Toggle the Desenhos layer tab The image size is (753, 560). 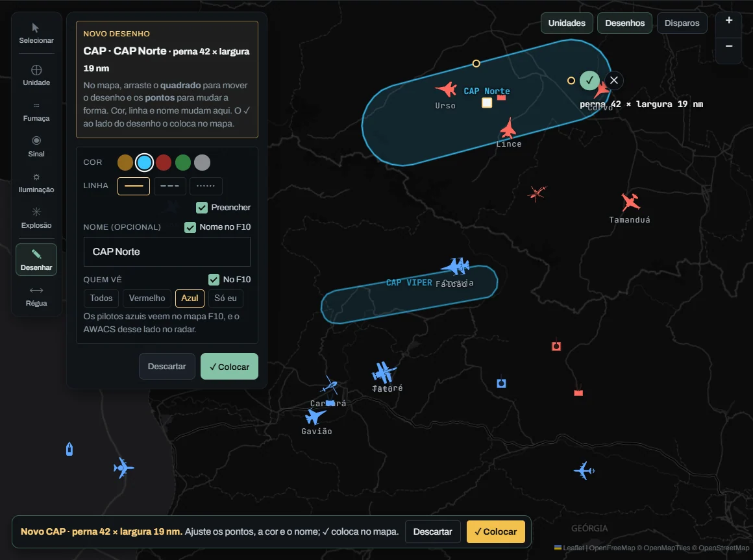624,23
